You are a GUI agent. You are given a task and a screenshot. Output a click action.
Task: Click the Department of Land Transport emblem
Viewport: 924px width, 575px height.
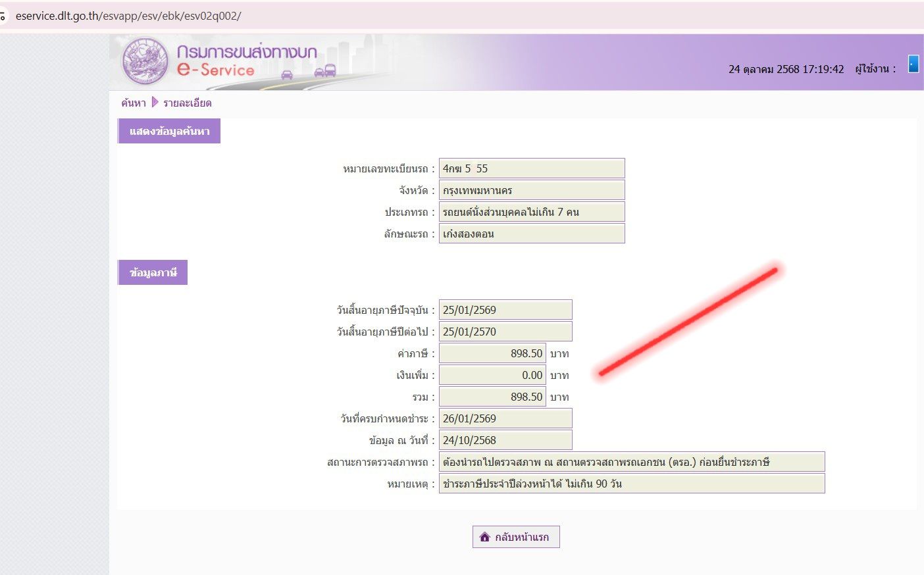click(x=145, y=61)
